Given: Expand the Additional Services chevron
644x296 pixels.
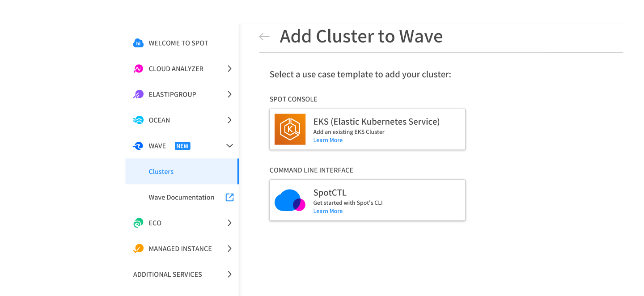Looking at the screenshot, I should 229,275.
